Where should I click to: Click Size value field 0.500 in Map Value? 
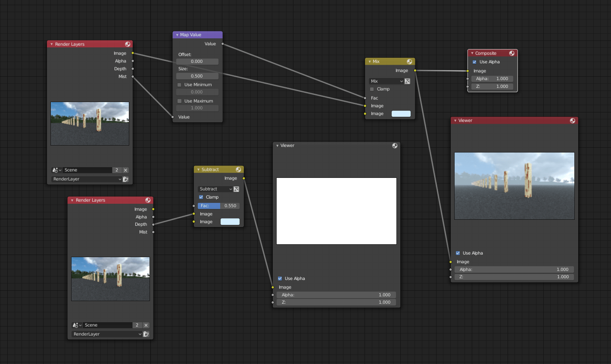(x=197, y=76)
